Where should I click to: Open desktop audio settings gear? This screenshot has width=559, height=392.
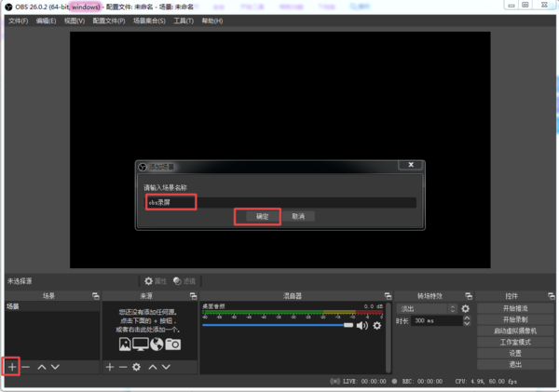pos(377,325)
